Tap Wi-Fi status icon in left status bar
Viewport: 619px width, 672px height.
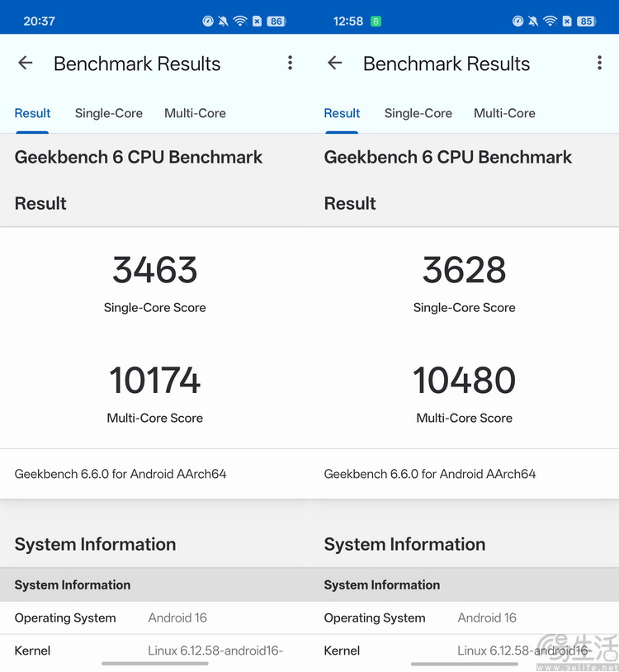tap(240, 21)
